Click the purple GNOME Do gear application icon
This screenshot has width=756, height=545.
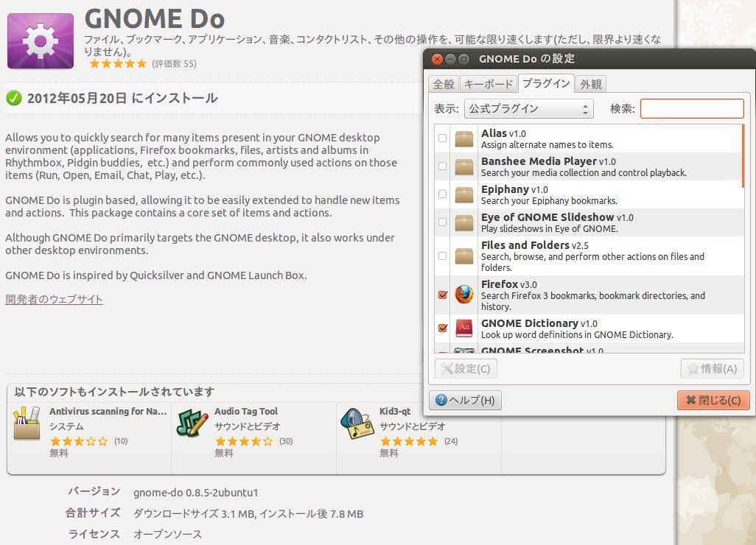(41, 41)
